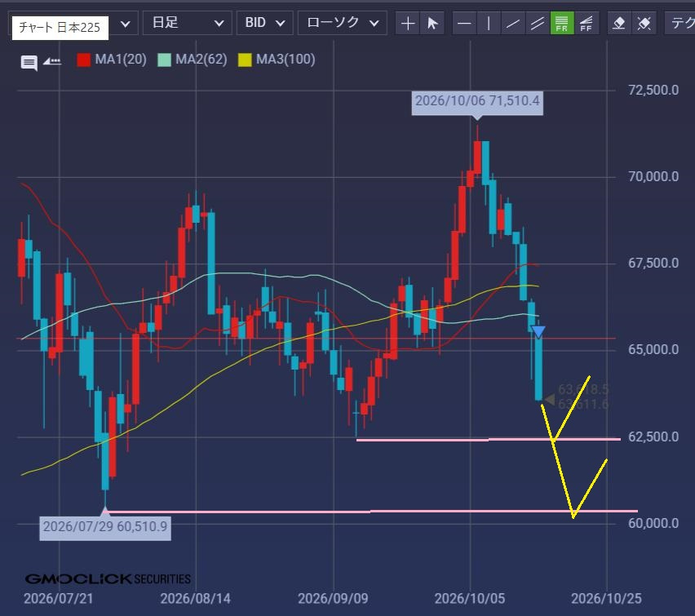Click the 65,000.0 price axis label
The image size is (695, 616).
point(653,350)
